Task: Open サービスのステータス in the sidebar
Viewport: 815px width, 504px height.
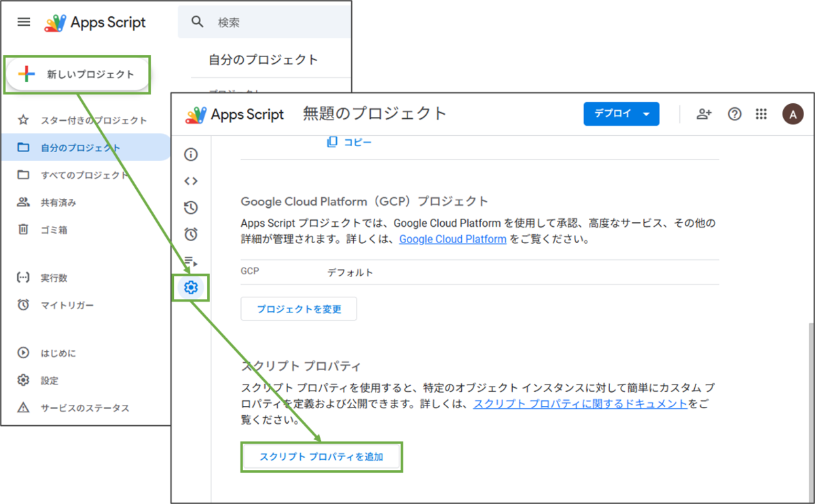Action: (x=85, y=408)
